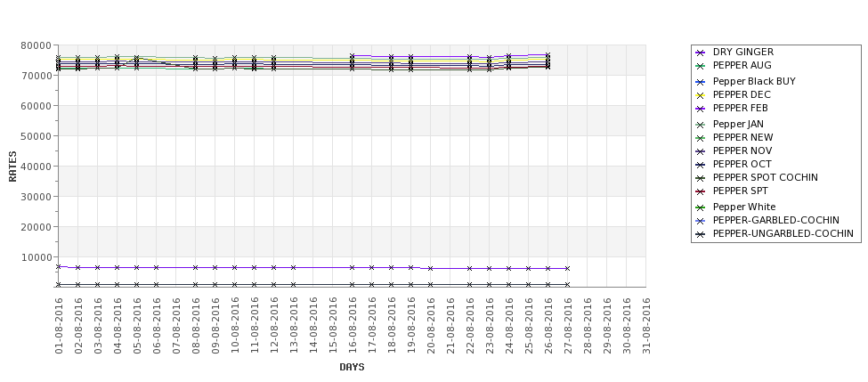Click the 27-08-2016 date label
This screenshot has width=868, height=382.
[567, 326]
